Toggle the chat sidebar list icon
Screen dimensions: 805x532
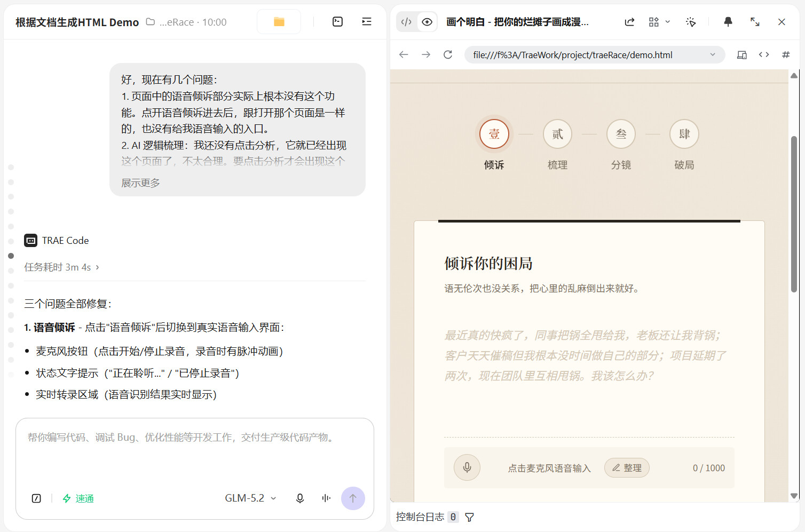[367, 22]
